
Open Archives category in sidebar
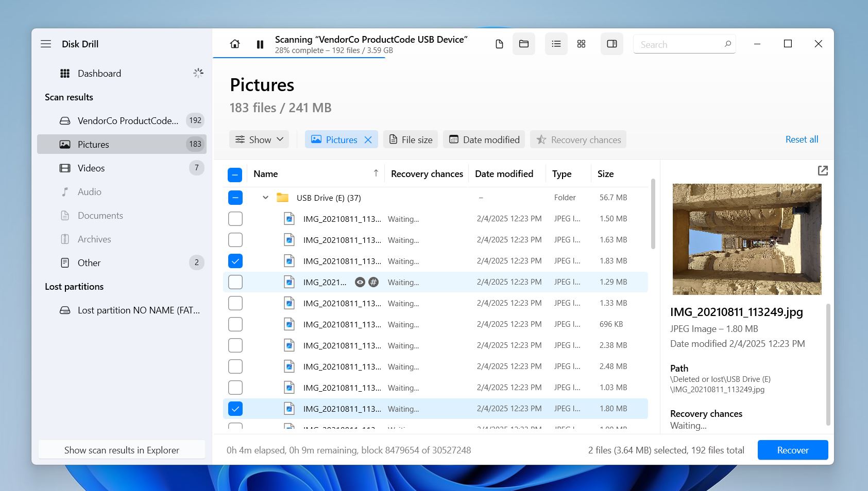122,239
